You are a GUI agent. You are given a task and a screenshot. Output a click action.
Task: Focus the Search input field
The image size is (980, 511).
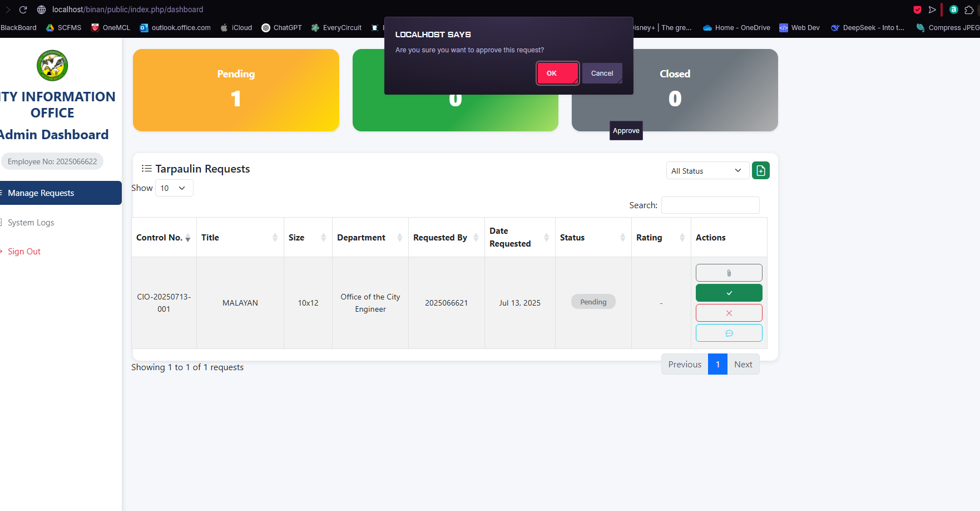point(710,205)
